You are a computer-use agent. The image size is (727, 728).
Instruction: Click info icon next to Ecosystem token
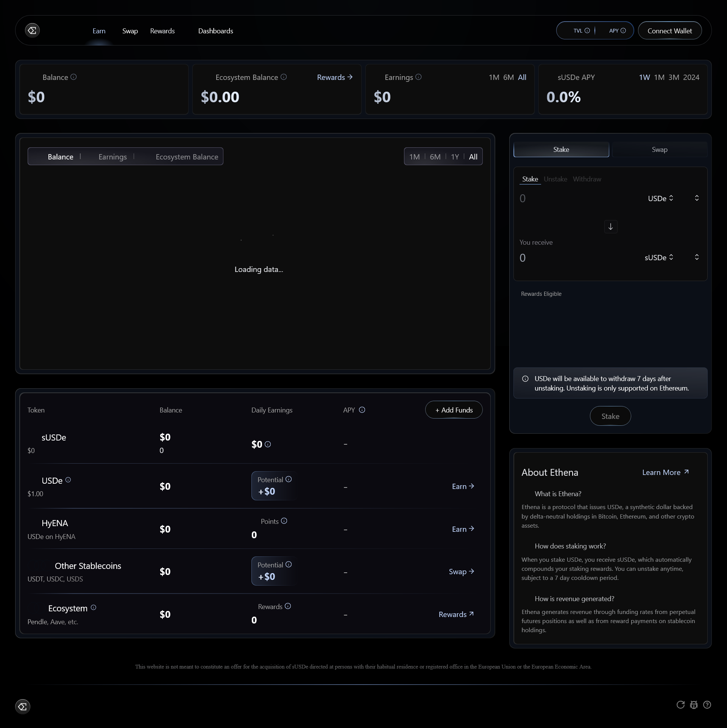(94, 608)
